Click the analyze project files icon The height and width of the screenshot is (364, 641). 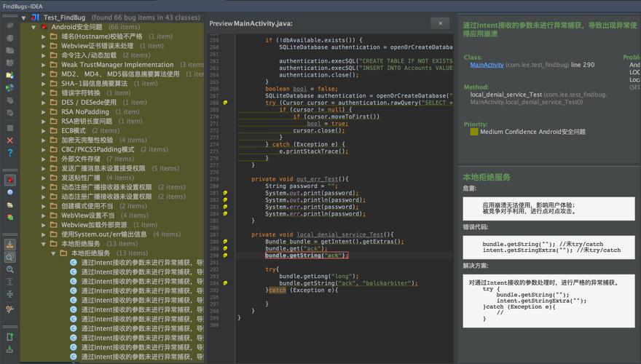[9, 74]
